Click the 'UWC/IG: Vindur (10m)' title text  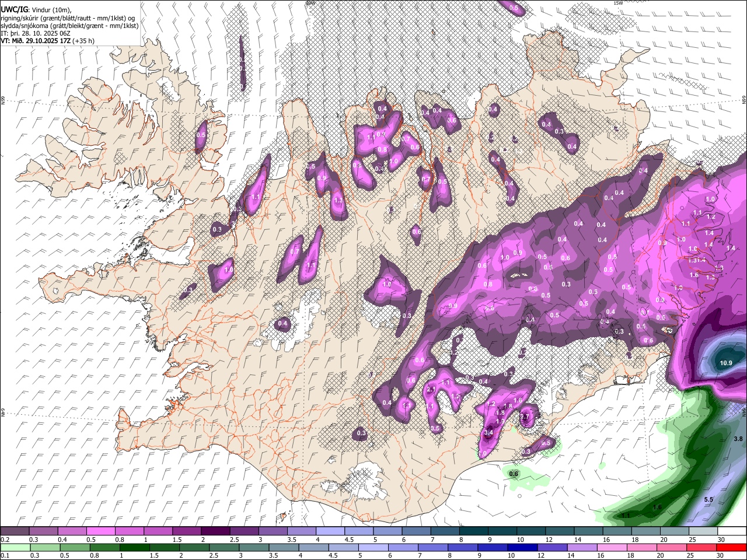point(35,10)
